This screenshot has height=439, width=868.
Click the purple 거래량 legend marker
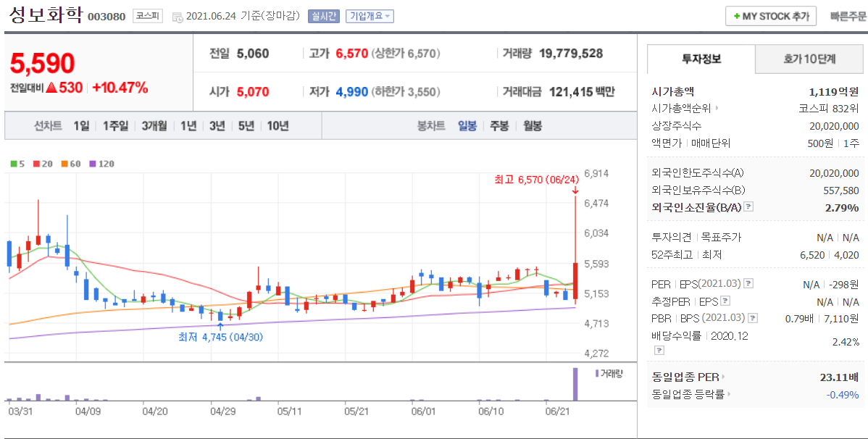tap(597, 373)
